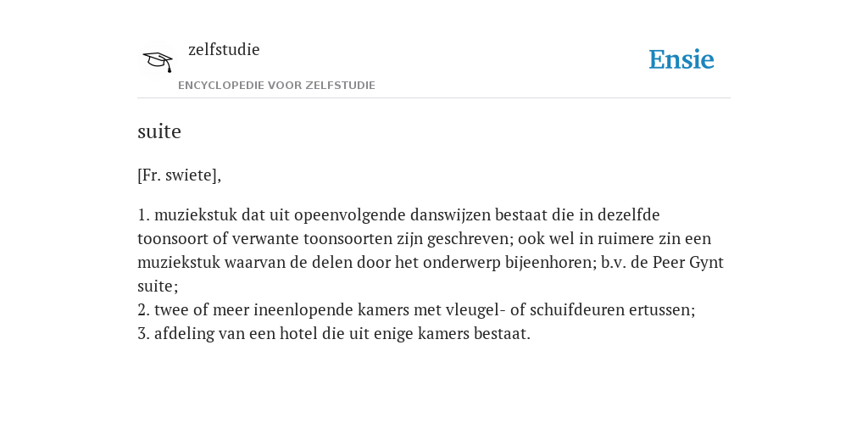
Task: Click the first definition starting with muziekstuk
Action: coord(431,250)
